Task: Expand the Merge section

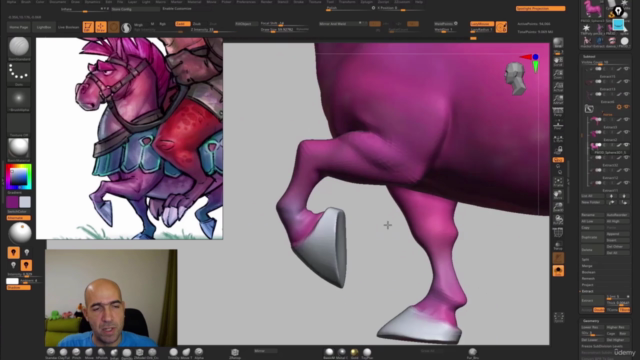Action: coord(587,266)
